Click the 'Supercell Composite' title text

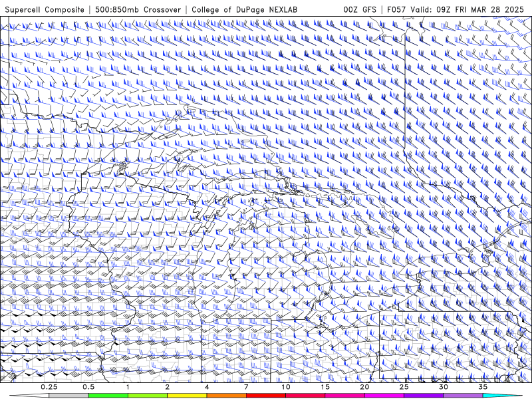[x=45, y=9]
